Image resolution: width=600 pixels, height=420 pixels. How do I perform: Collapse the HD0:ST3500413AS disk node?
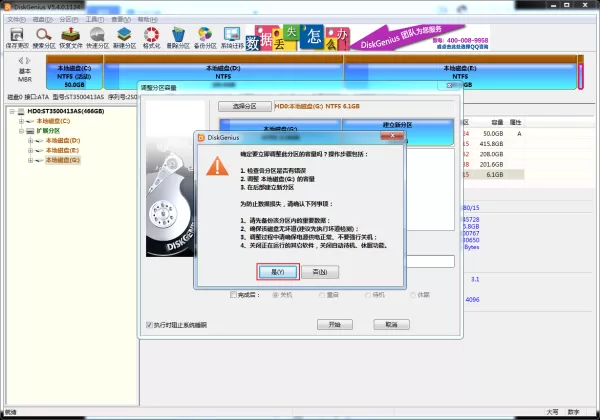(x=12, y=111)
